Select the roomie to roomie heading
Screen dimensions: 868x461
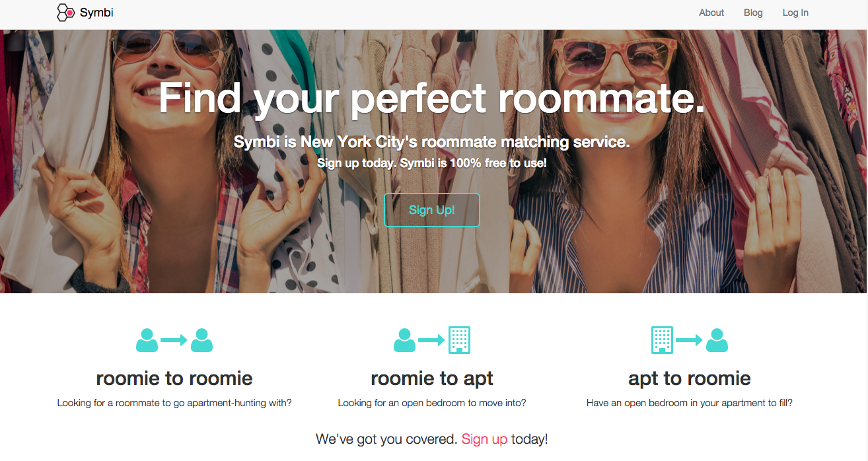[174, 378]
